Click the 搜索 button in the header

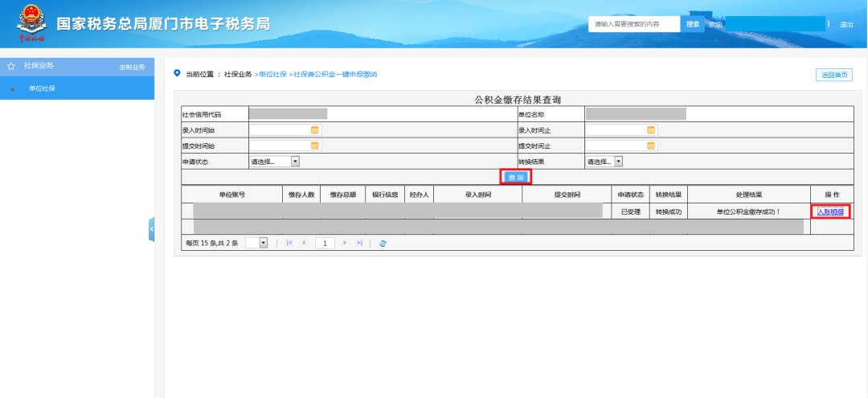(693, 24)
